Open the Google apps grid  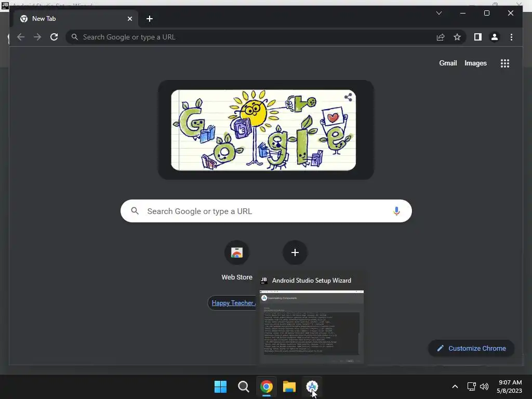[x=505, y=63]
